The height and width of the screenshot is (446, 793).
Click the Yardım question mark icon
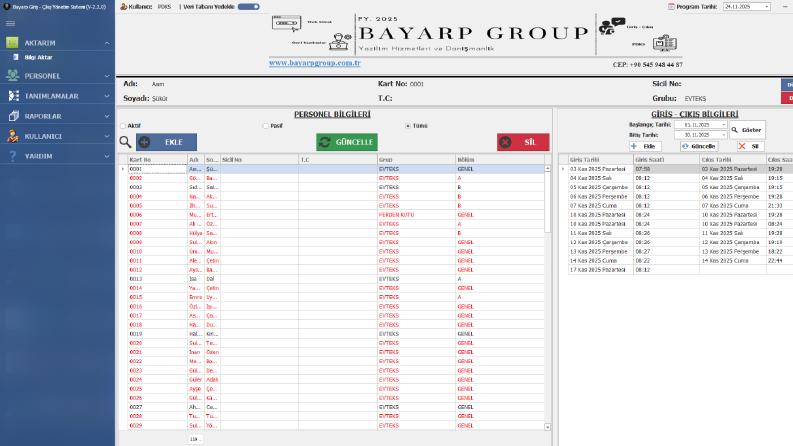(13, 156)
